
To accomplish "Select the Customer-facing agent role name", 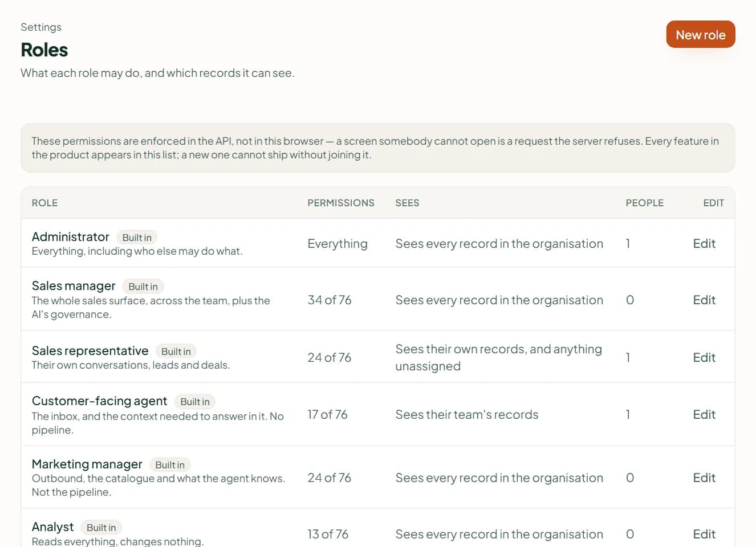I will click(100, 401).
